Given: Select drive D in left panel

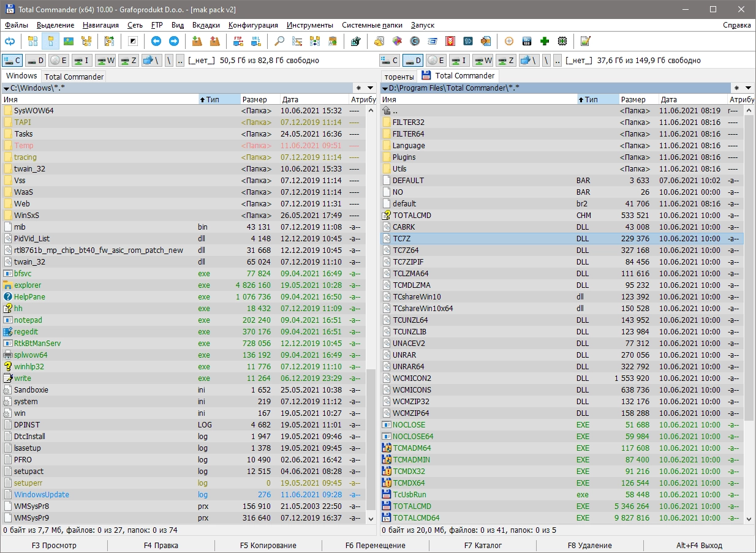Looking at the screenshot, I should [x=36, y=61].
